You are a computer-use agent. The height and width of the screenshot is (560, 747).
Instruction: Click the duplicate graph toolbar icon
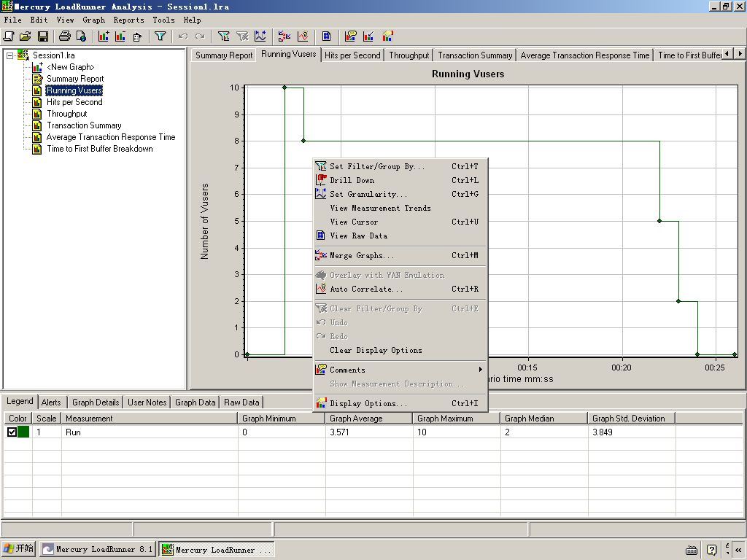tap(137, 36)
